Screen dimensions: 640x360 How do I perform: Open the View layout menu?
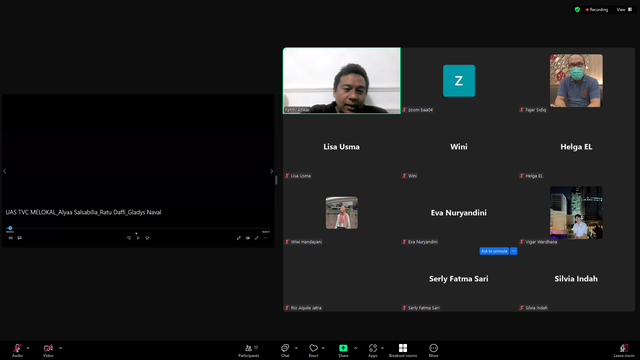[624, 9]
